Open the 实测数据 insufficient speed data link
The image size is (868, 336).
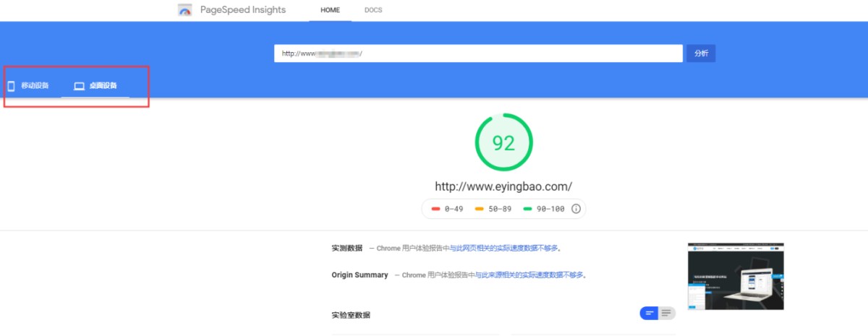pos(504,249)
